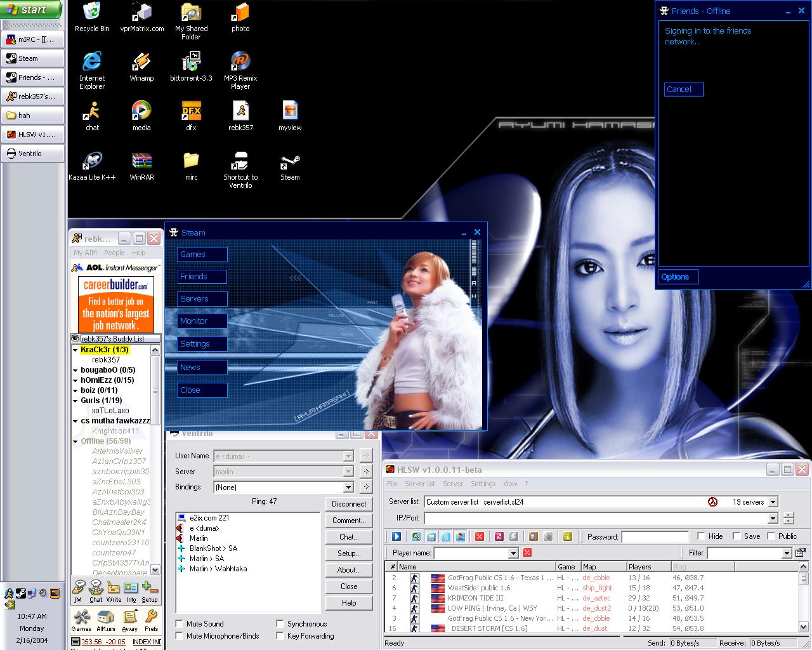812x650 pixels.
Task: Click Monitor in Steam window
Action: (x=202, y=321)
